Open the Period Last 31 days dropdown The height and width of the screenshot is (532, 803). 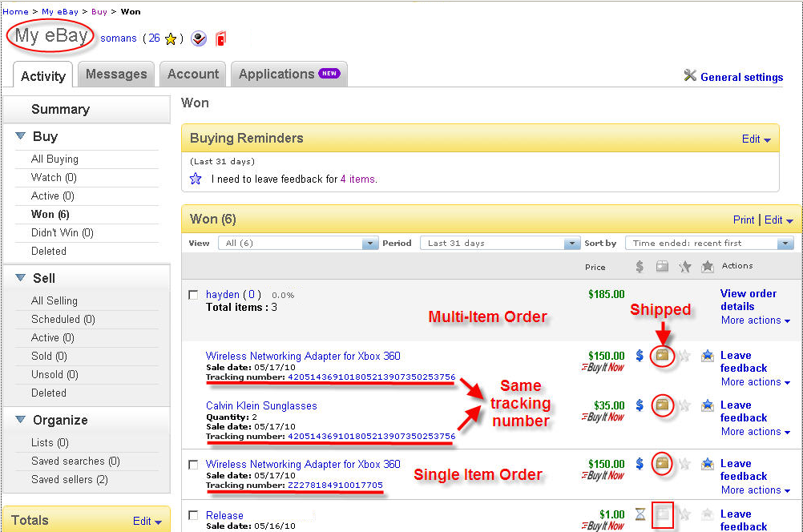[x=500, y=244]
